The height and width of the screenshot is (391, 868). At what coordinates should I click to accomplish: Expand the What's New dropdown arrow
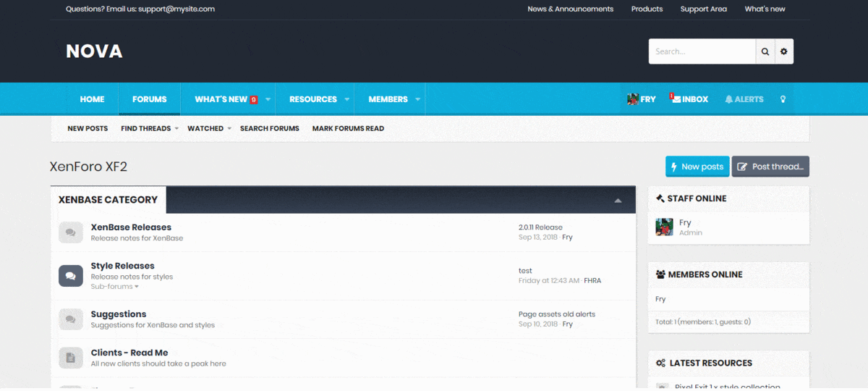coord(268,99)
